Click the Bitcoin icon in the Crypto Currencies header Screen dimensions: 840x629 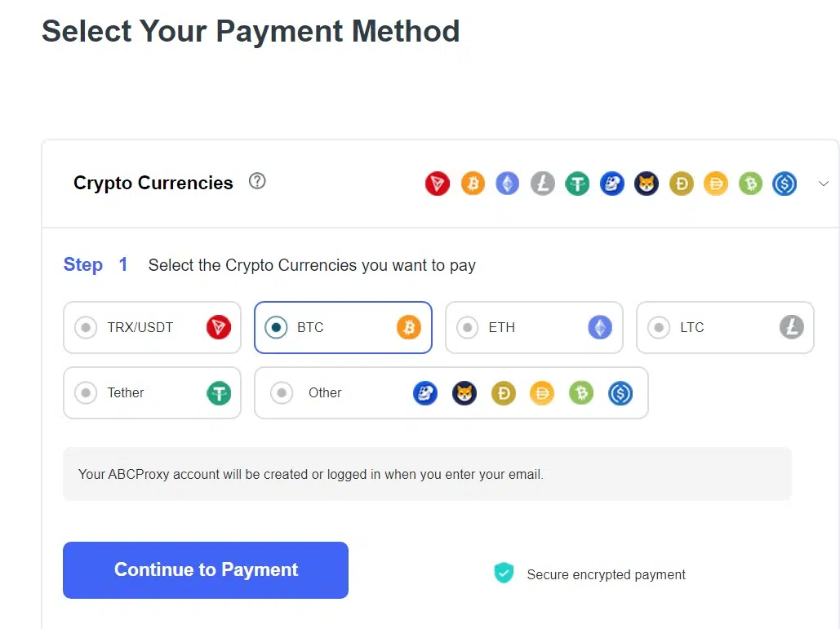coord(473,184)
